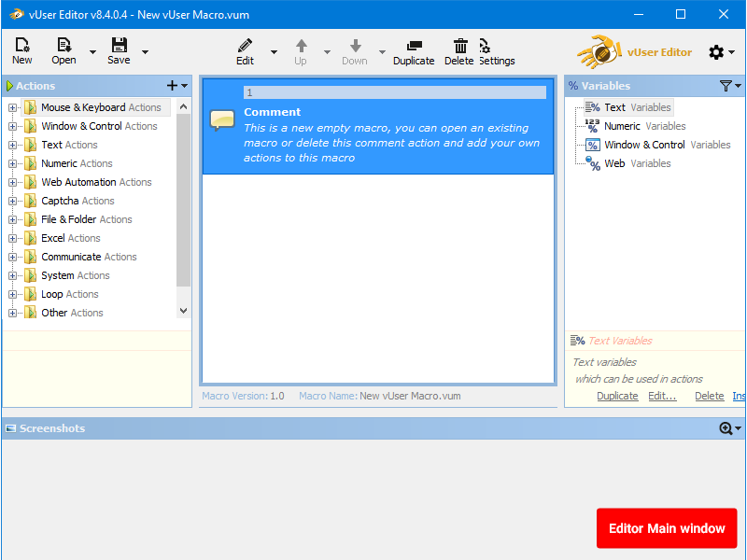Image resolution: width=747 pixels, height=560 pixels.
Task: Click the gear options icon
Action: click(716, 52)
